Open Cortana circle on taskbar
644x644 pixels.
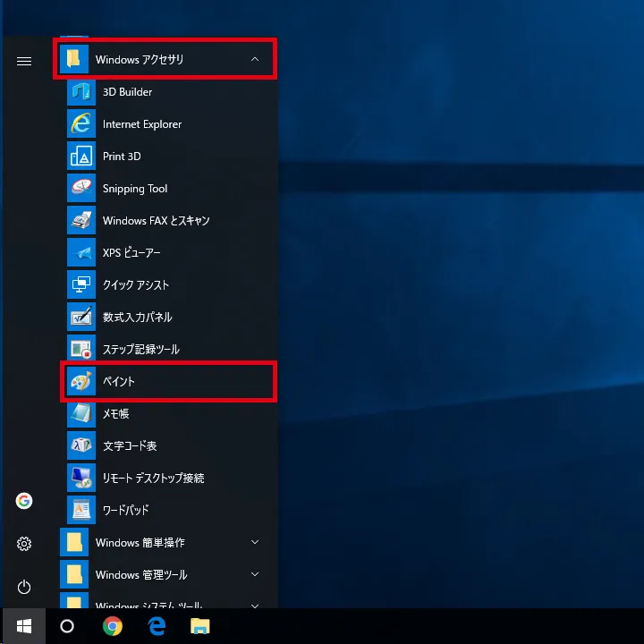(67, 626)
